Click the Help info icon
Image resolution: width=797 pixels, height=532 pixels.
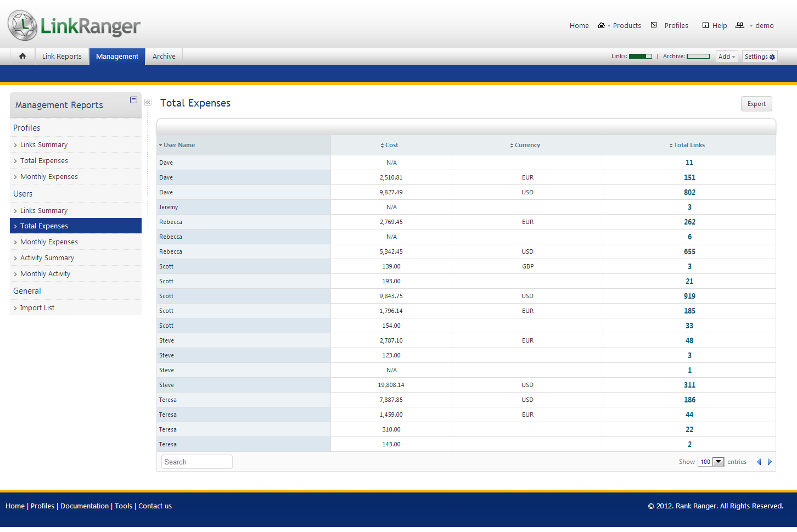pos(705,25)
